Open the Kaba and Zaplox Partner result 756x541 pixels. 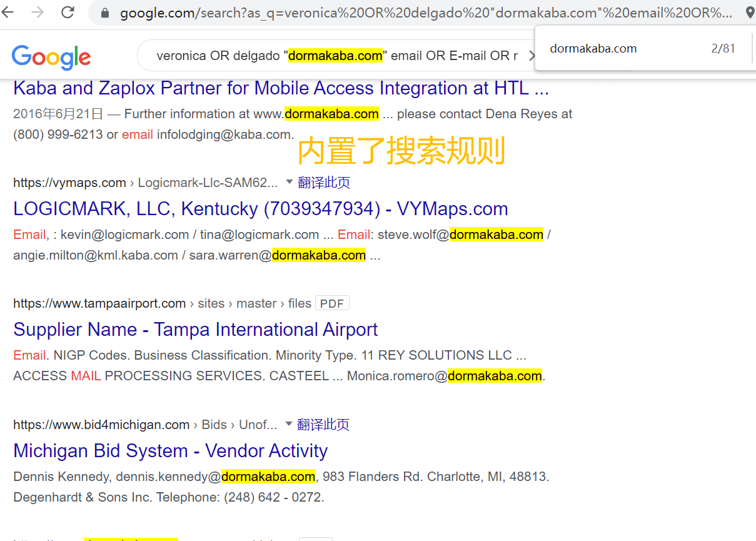[x=281, y=88]
